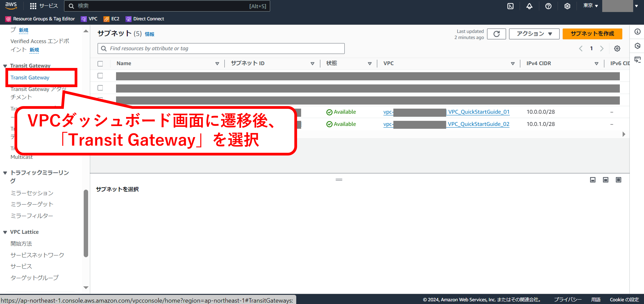
Task: Sort by the VPC column arrow
Action: tap(513, 64)
